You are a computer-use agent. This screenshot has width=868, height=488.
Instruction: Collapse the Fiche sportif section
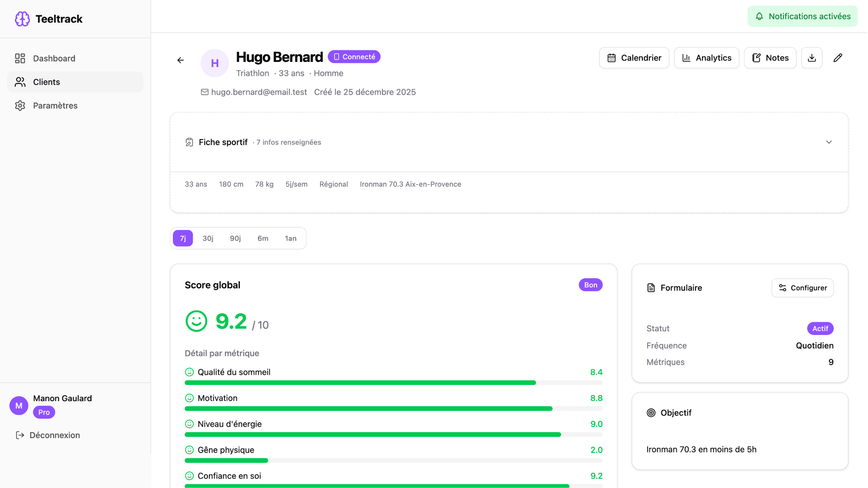pos(829,142)
